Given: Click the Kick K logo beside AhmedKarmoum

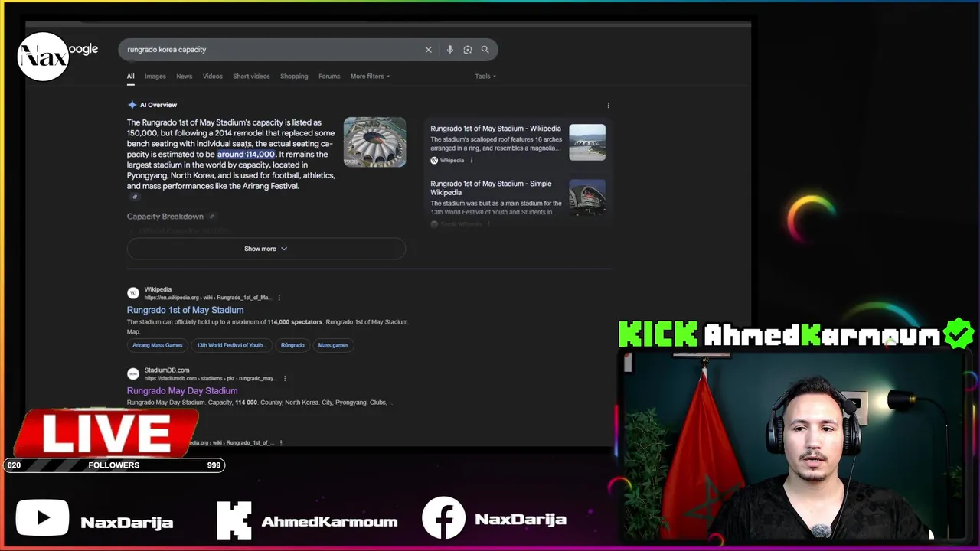Looking at the screenshot, I should (x=234, y=520).
